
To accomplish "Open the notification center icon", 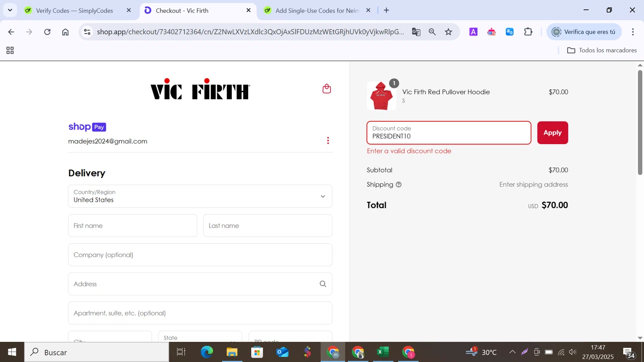I will [629, 353].
